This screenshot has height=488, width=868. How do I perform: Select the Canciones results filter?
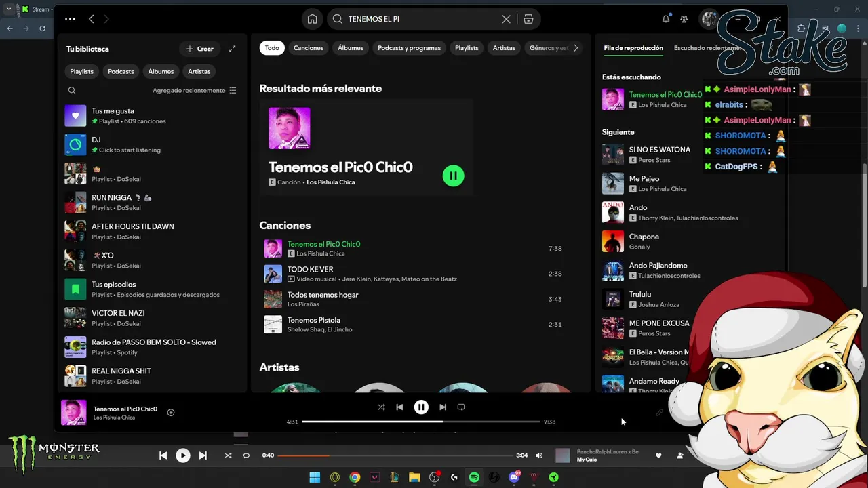tap(309, 48)
